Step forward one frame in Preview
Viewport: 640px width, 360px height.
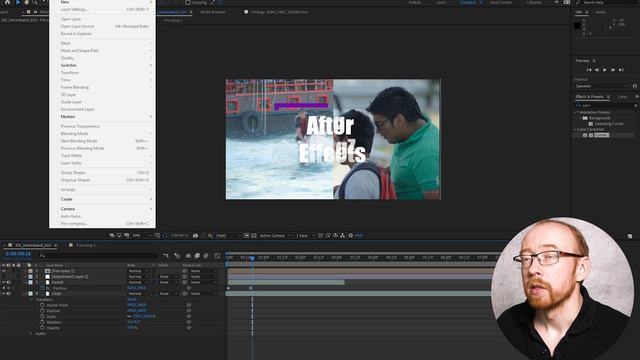click(x=613, y=70)
